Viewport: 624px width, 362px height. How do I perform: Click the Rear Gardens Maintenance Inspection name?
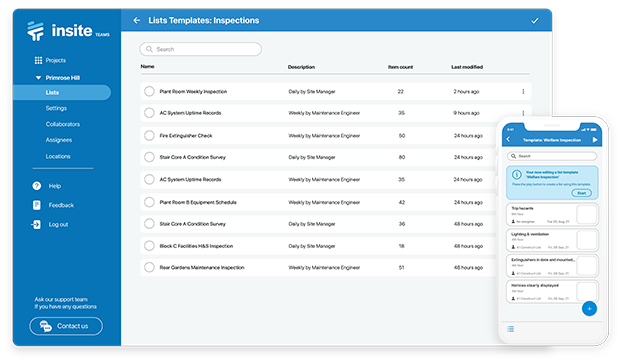coord(202,267)
